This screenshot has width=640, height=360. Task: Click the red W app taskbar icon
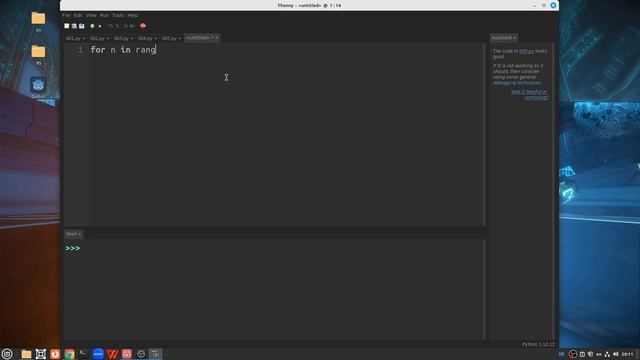point(112,354)
